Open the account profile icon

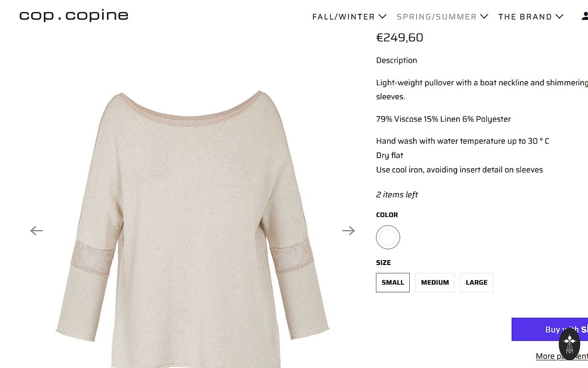pos(585,16)
